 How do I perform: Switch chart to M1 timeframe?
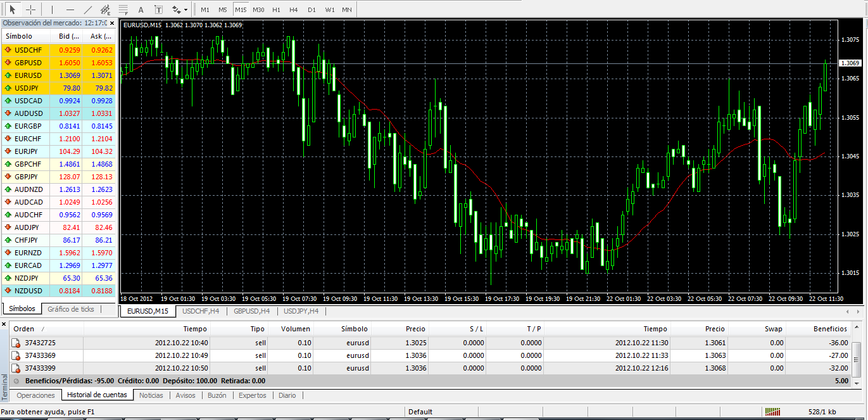pyautogui.click(x=204, y=10)
